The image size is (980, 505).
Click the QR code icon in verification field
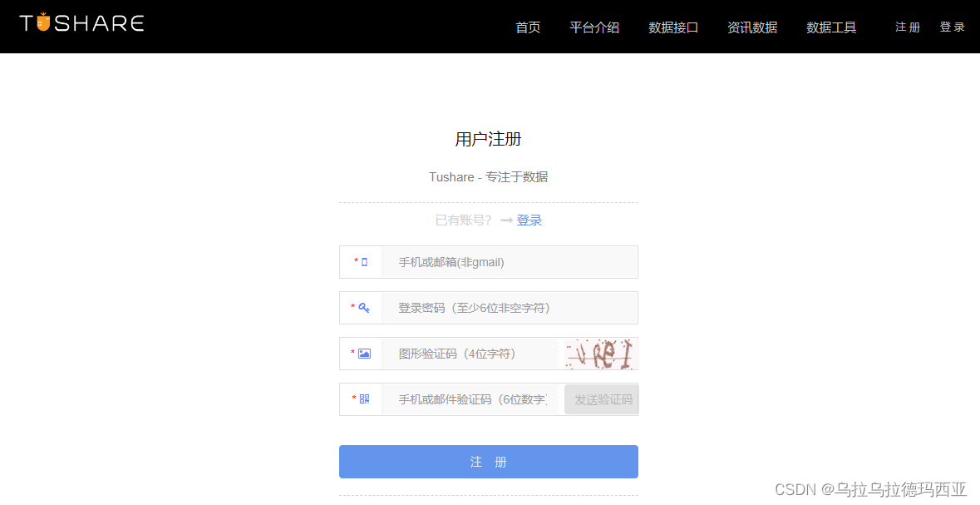click(x=364, y=399)
